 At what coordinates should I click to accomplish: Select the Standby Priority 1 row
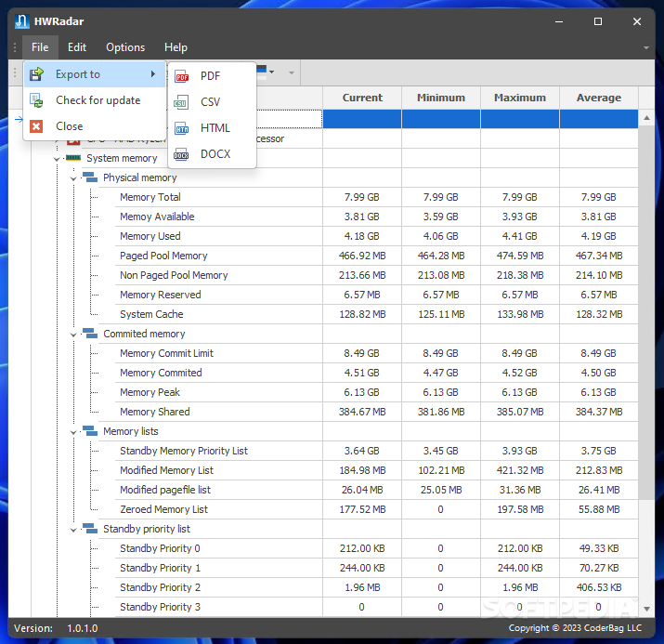tap(376, 567)
